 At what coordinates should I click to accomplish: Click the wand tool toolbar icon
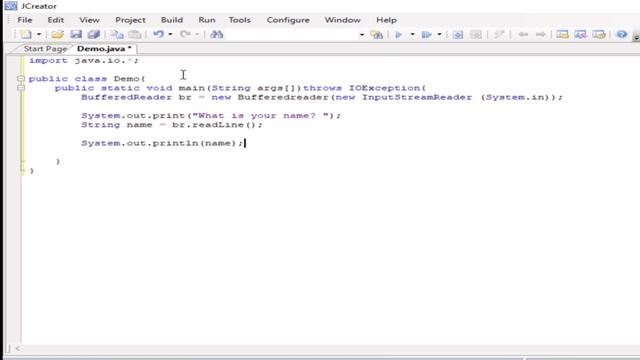click(x=499, y=35)
